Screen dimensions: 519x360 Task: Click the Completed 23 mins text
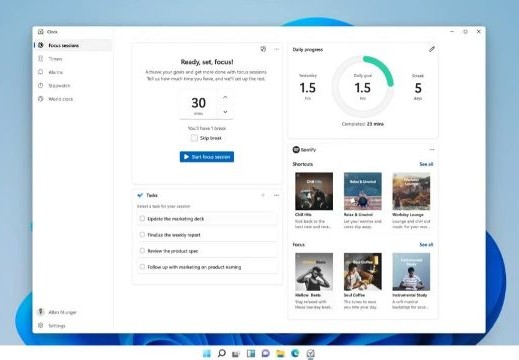click(x=363, y=124)
